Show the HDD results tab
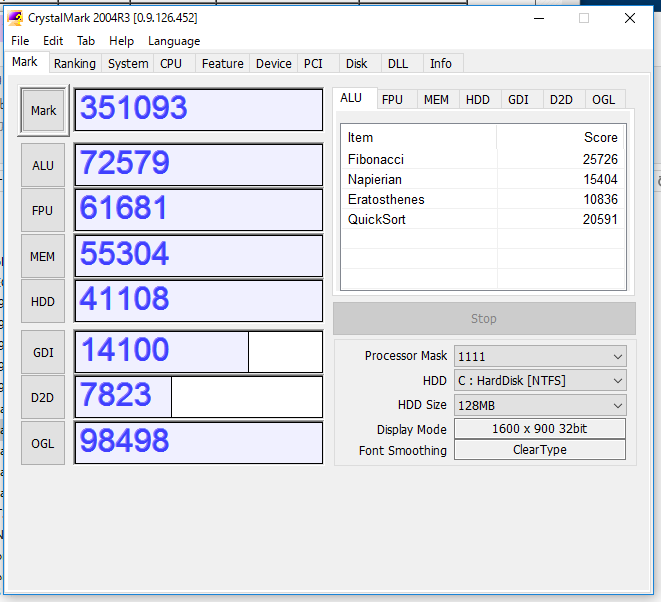This screenshot has height=602, width=661. [478, 100]
